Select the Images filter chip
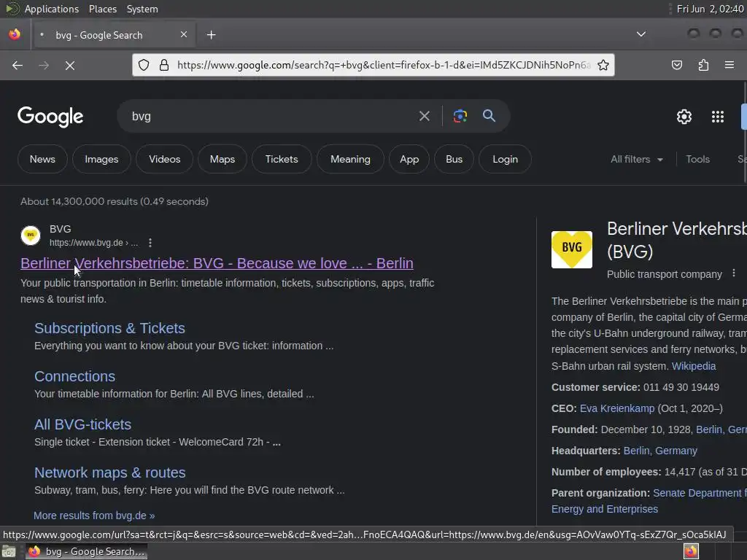This screenshot has width=747, height=560. (x=101, y=159)
